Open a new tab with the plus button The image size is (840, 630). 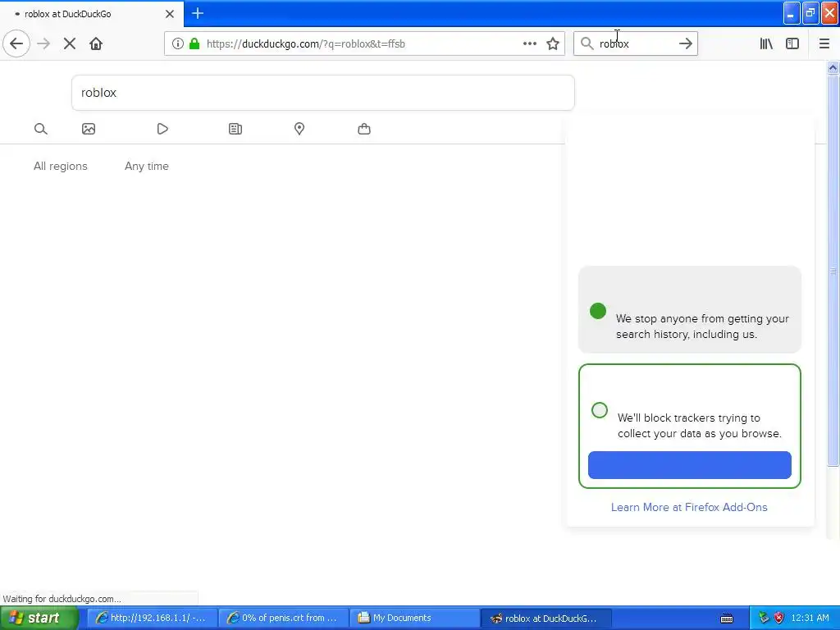(x=198, y=13)
